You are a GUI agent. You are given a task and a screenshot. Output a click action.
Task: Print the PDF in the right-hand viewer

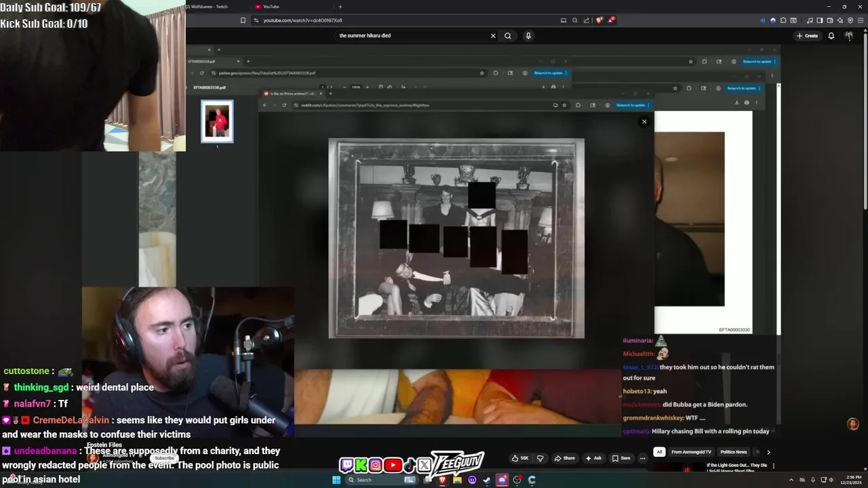pyautogui.click(x=747, y=102)
